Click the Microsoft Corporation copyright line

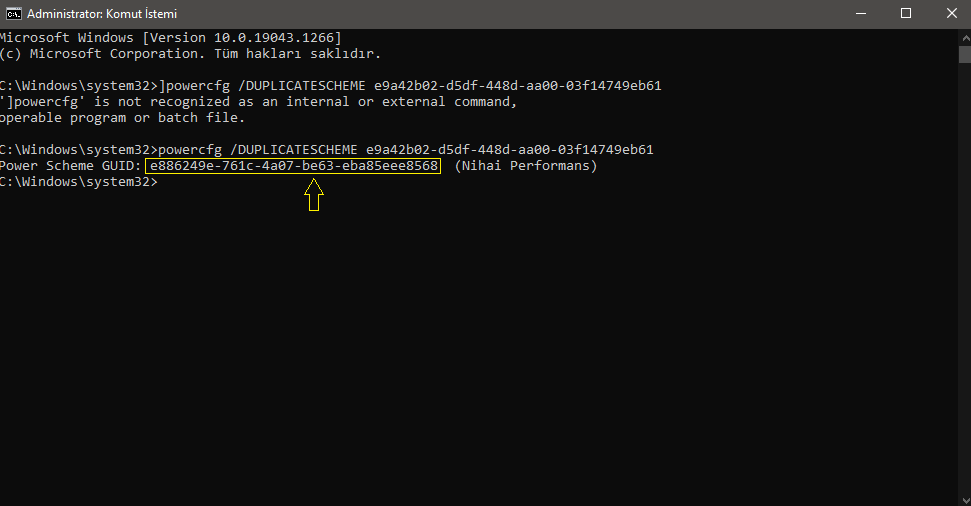(x=190, y=54)
